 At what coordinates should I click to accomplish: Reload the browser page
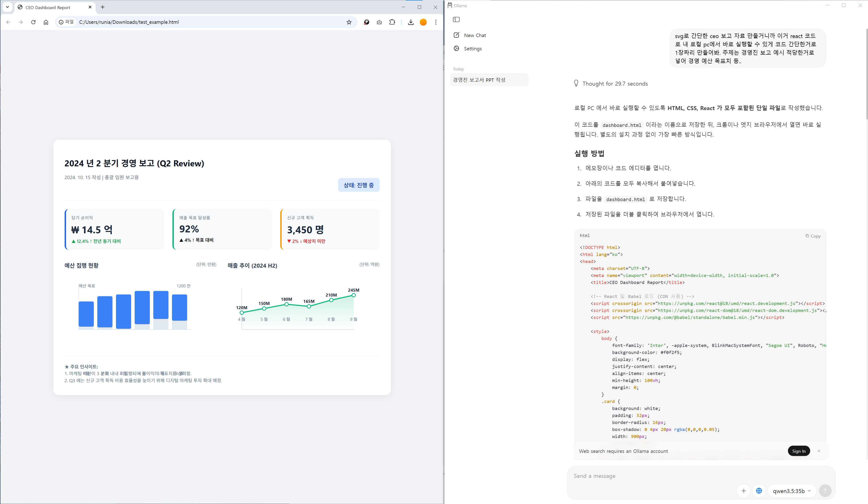pyautogui.click(x=33, y=22)
